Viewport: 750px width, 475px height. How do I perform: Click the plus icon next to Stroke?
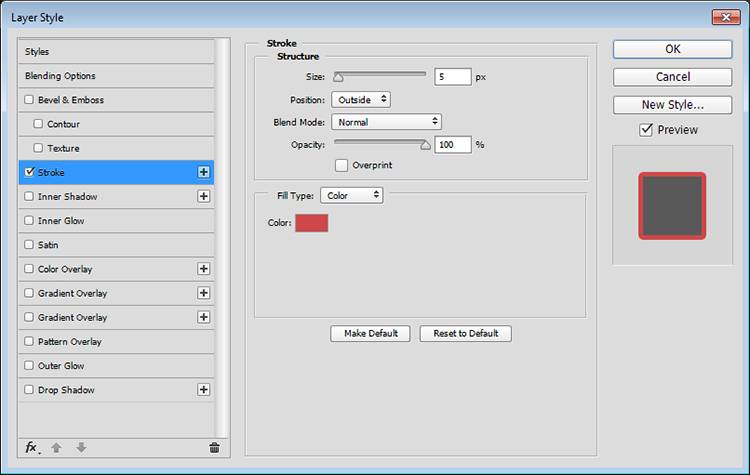click(x=204, y=172)
